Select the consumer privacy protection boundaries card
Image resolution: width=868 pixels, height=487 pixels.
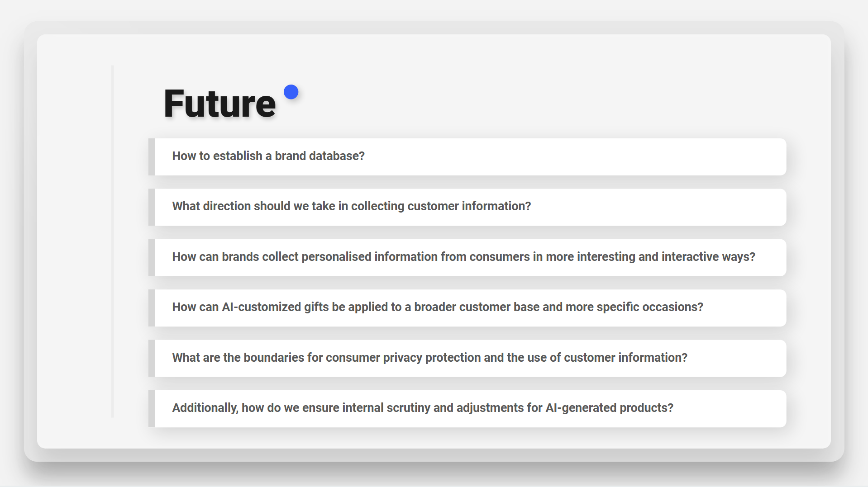(x=467, y=358)
